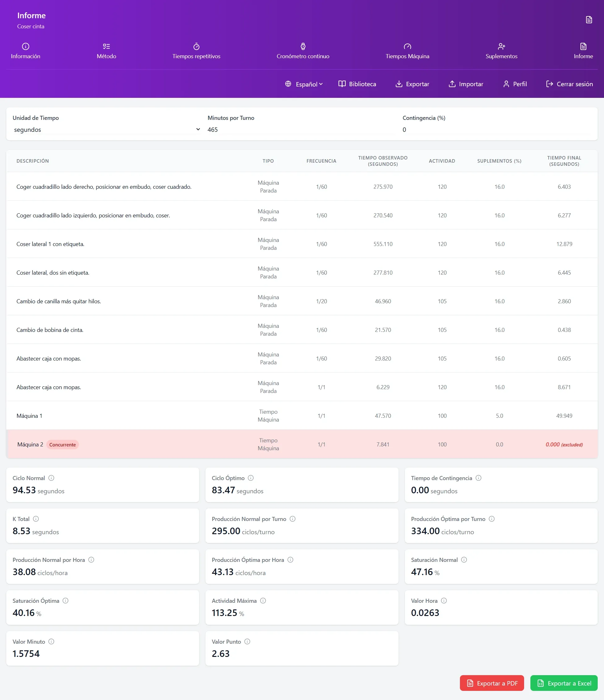604x700 pixels.
Task: Click the document icon in top-right header
Action: 589,20
